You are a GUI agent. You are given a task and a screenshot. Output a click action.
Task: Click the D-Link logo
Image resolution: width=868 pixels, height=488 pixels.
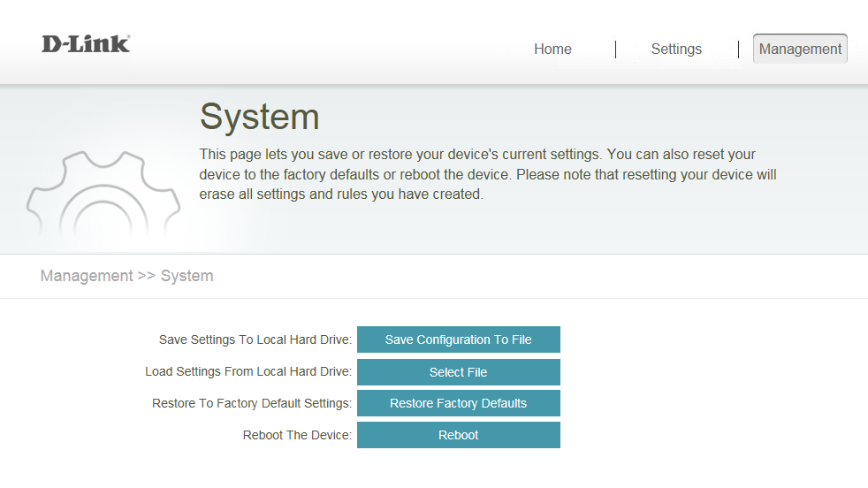pos(86,44)
